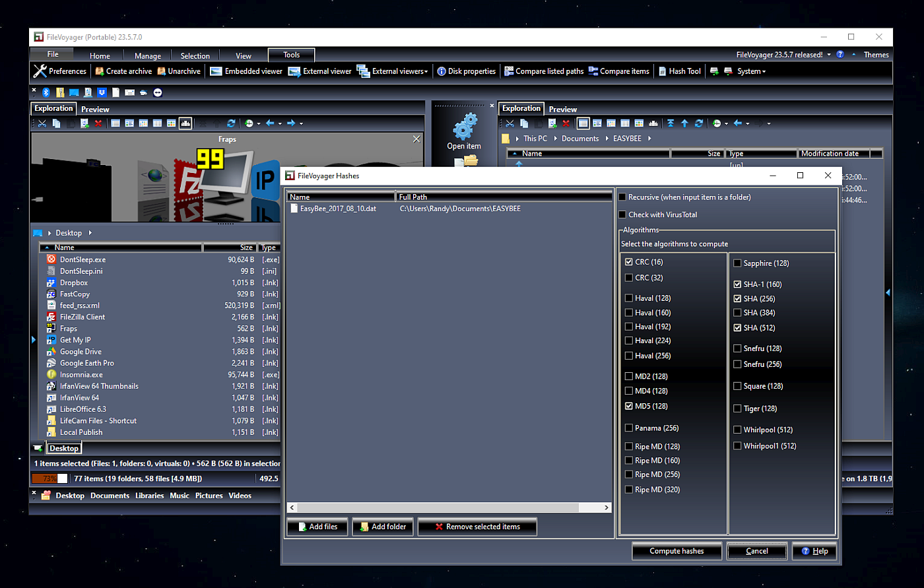Screen dimensions: 924x588
Task: Click the disconnect network drive icon
Action: 728,71
